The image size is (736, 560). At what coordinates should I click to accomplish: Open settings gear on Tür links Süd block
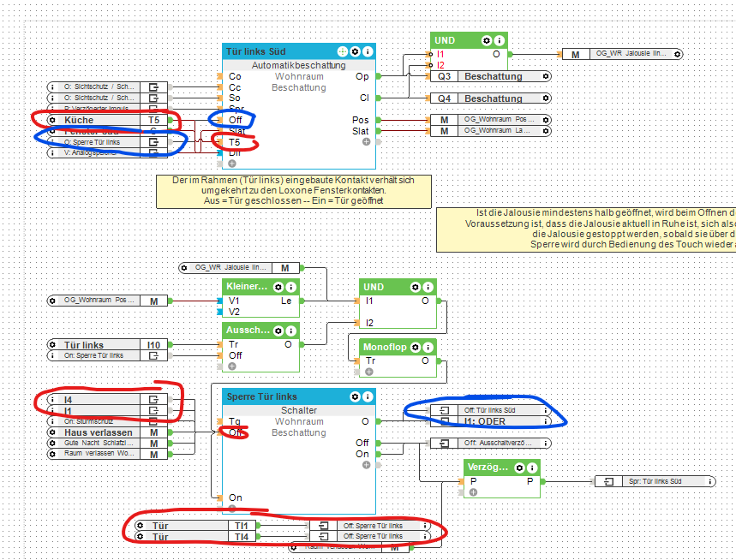pyautogui.click(x=356, y=51)
